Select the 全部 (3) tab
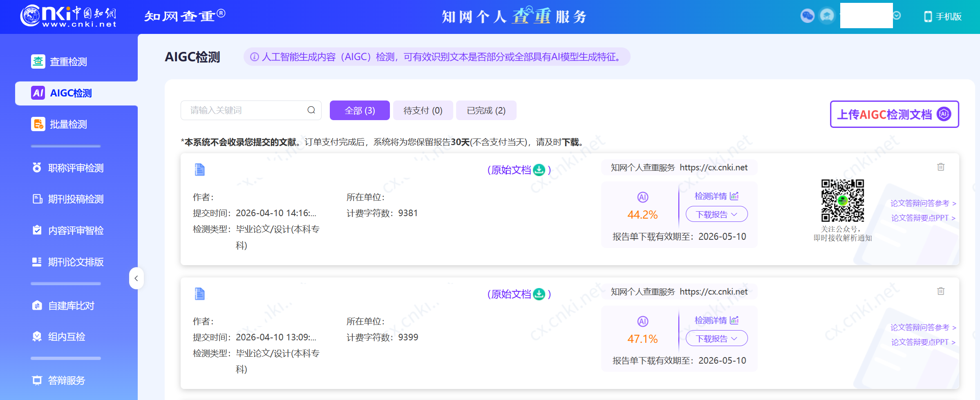980x400 pixels. (360, 110)
